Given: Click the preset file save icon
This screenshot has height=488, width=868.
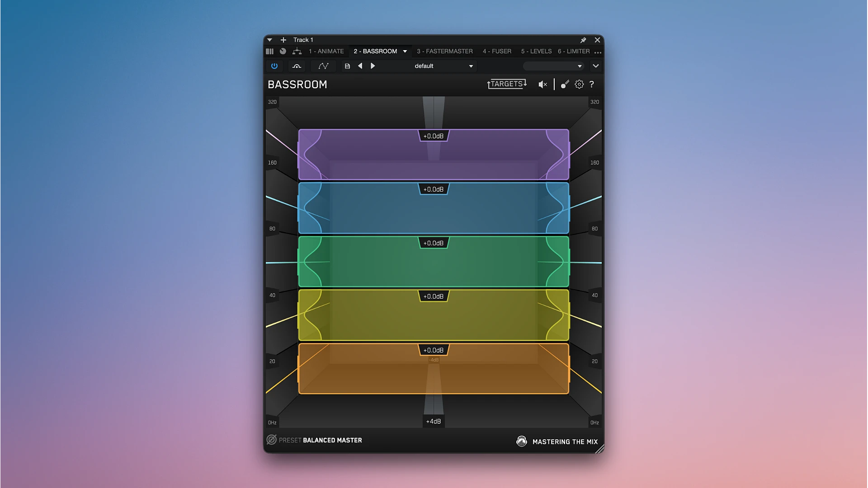Looking at the screenshot, I should 347,66.
